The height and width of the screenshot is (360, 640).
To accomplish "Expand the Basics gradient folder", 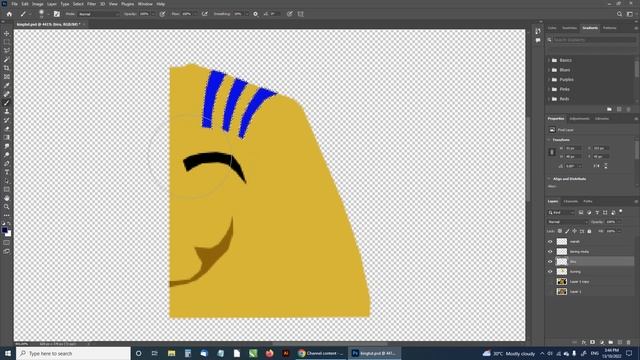I will click(x=549, y=60).
